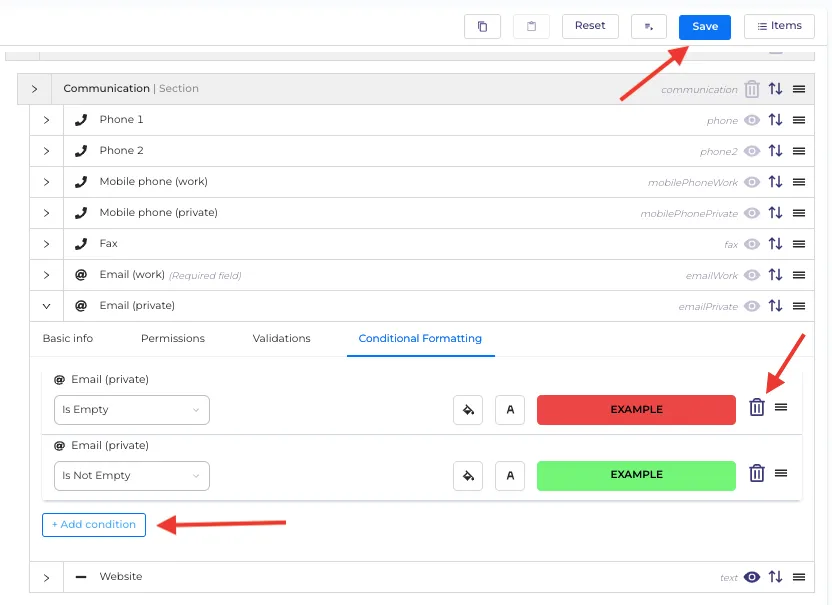Expand the Email (work) row
The height and width of the screenshot is (605, 832).
click(x=47, y=275)
